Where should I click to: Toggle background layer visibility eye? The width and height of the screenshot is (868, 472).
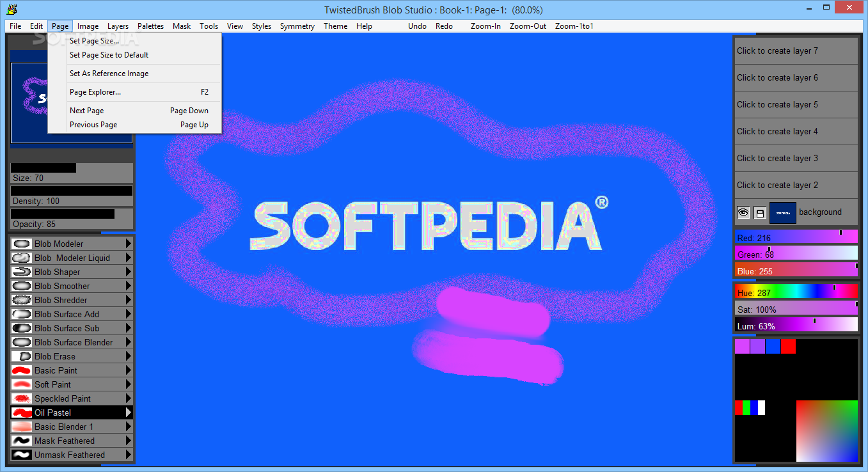click(743, 212)
